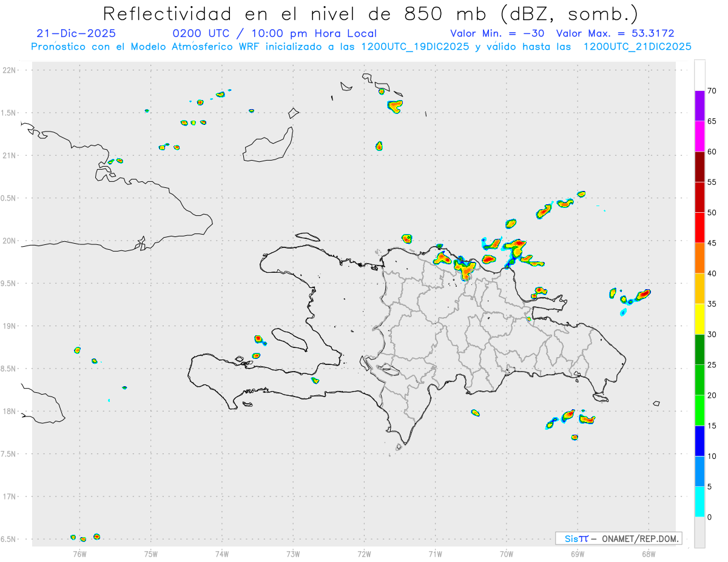Click the gray below-zero colorbar segment
Image resolution: width=728 pixels, height=562 pixels.
[x=699, y=532]
